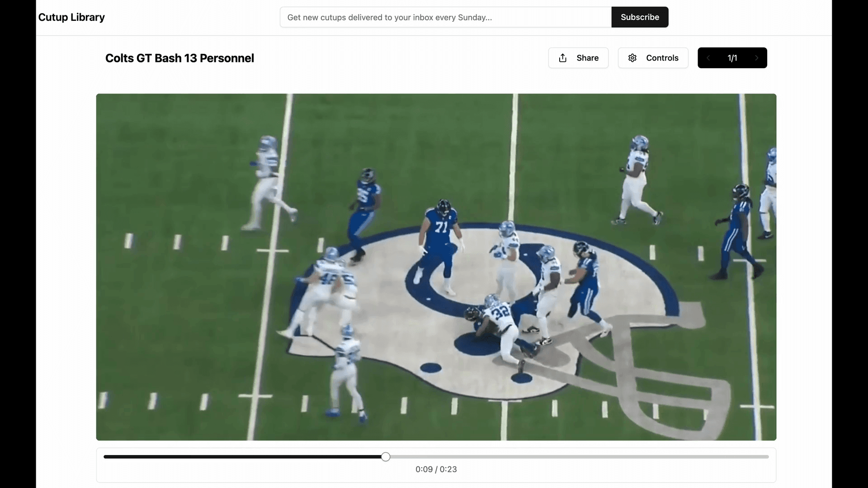
Task: Click the 0:09 / 0:23 time readout
Action: [x=436, y=469]
